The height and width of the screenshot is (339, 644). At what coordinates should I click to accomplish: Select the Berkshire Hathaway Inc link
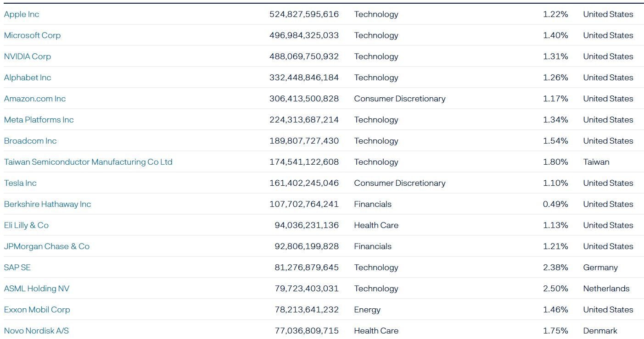(x=48, y=204)
